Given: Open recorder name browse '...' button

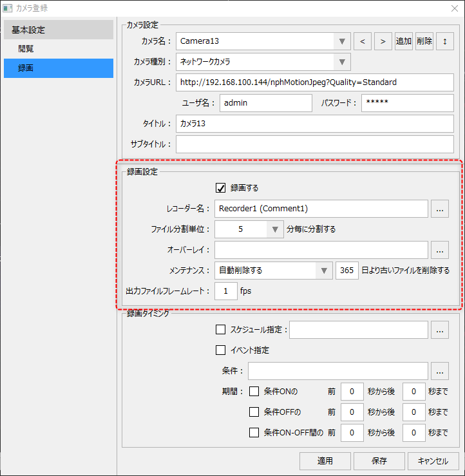Looking at the screenshot, I should (440, 209).
